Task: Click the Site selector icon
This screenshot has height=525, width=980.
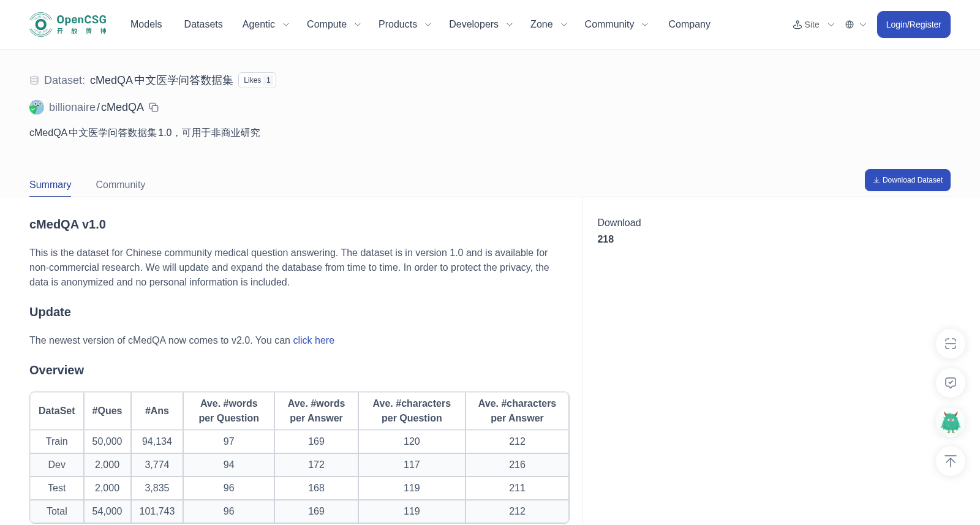Action: click(x=797, y=25)
